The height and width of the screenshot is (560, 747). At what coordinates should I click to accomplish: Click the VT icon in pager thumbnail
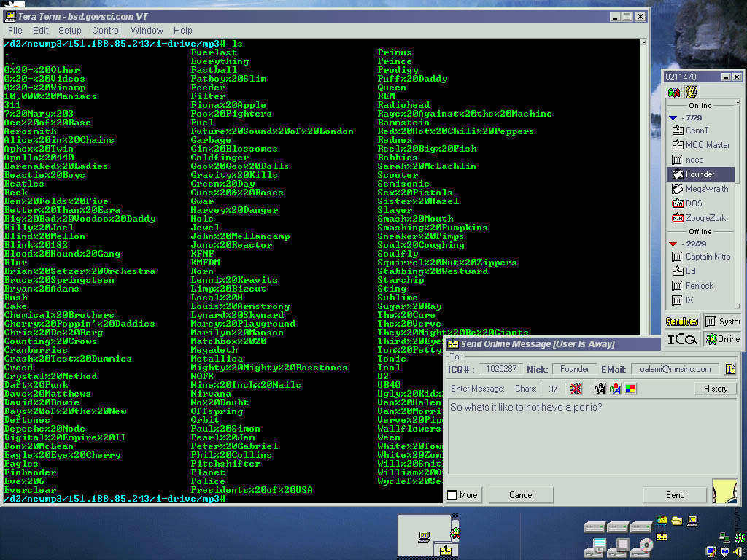[x=424, y=537]
